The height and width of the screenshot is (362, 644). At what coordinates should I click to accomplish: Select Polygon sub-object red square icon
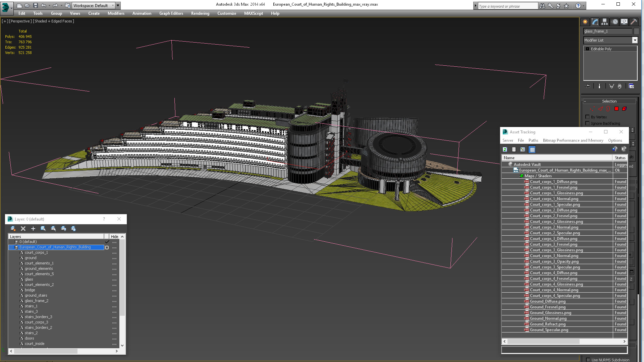[x=616, y=109]
